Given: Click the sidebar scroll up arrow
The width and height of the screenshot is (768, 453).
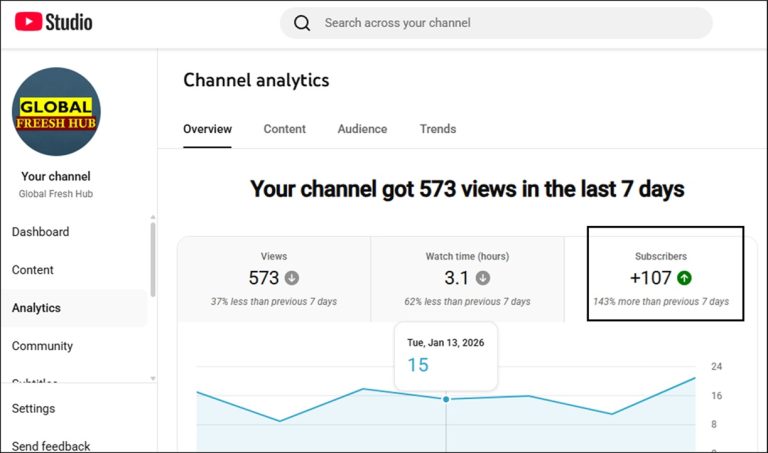Looking at the screenshot, I should (152, 217).
